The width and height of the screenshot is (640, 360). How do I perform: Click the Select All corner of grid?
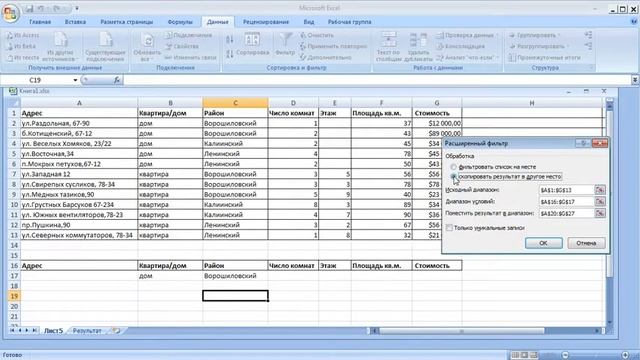point(14,103)
